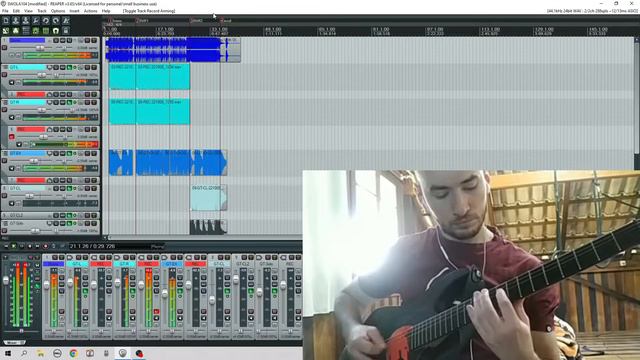Click the audio device status text at top right

click(x=592, y=11)
